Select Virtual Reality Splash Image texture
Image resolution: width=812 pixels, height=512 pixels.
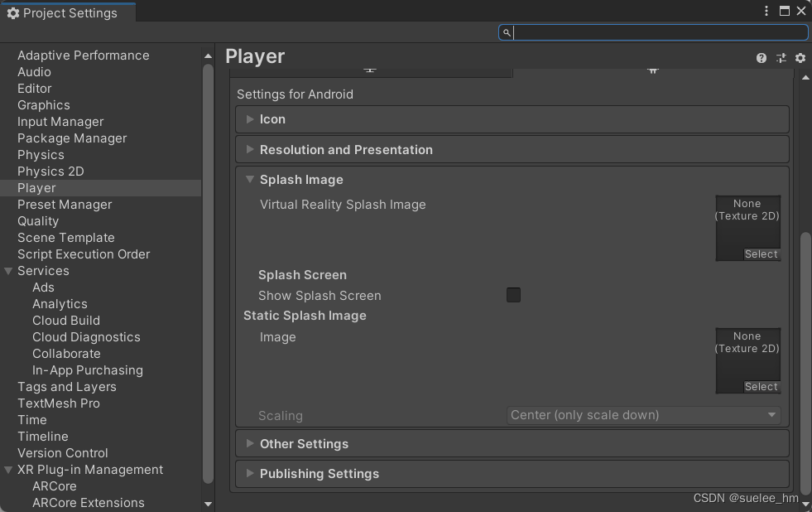pos(762,254)
